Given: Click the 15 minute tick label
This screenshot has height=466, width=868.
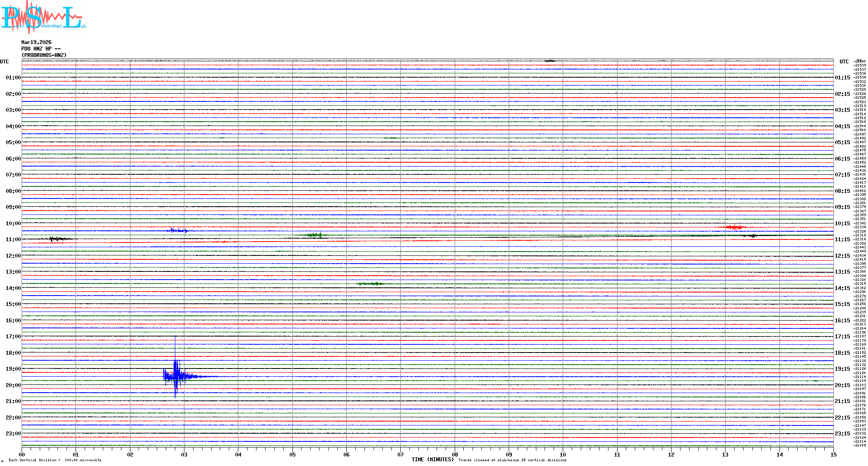Looking at the screenshot, I should [833, 454].
